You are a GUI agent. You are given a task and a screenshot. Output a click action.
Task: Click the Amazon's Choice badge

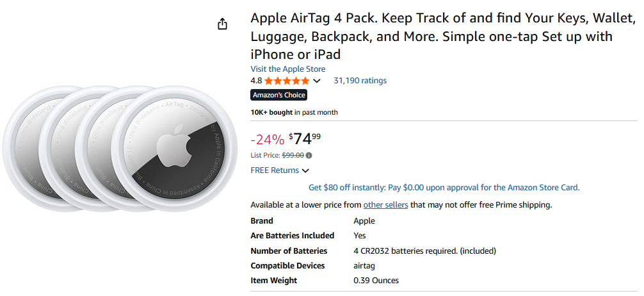tap(278, 95)
